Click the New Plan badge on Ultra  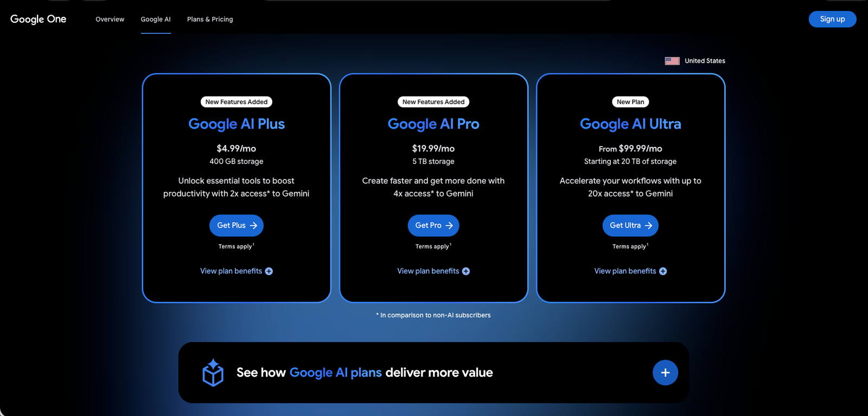(630, 102)
